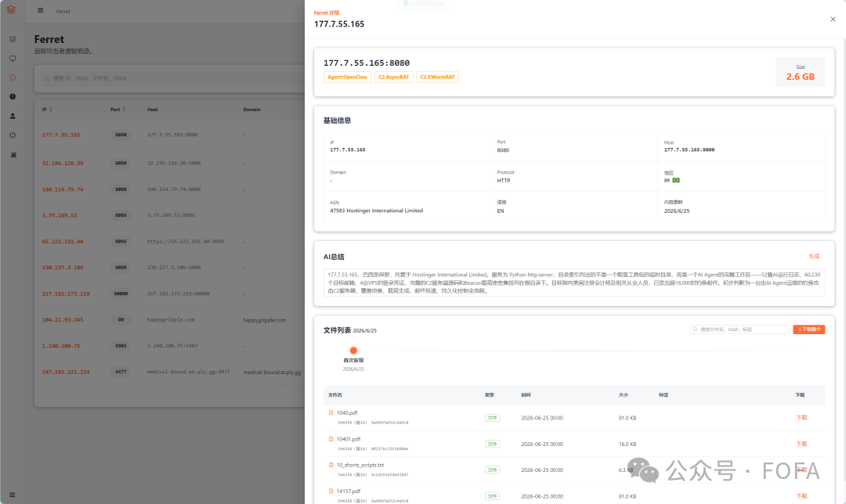
Task: Click the file name 10_shorts_scripts.txt
Action: [360, 465]
